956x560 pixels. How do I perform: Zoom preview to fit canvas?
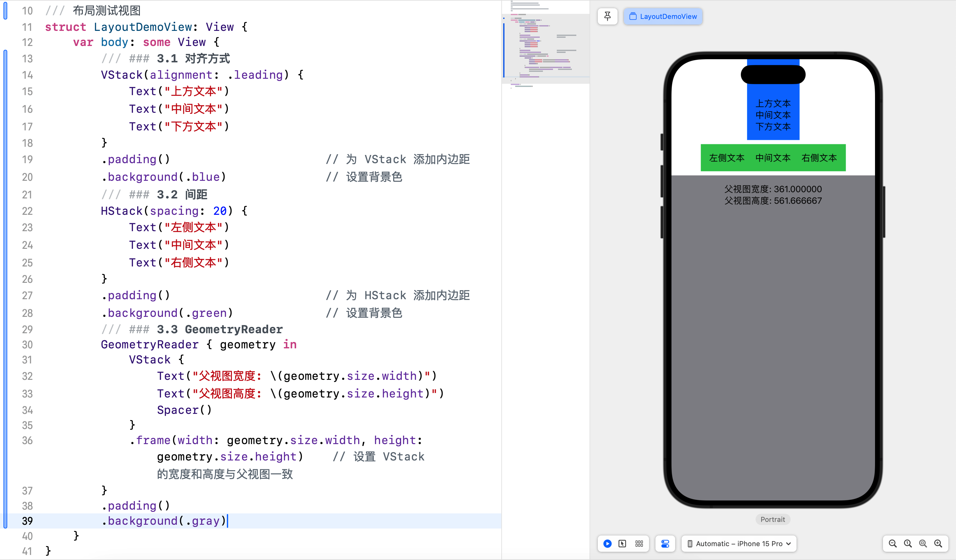tap(923, 543)
